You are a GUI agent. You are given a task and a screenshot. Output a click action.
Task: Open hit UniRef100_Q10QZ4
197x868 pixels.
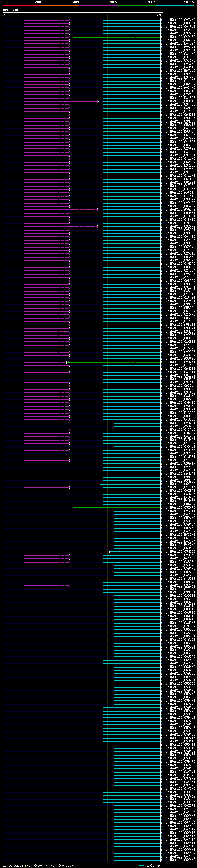[x=180, y=30]
